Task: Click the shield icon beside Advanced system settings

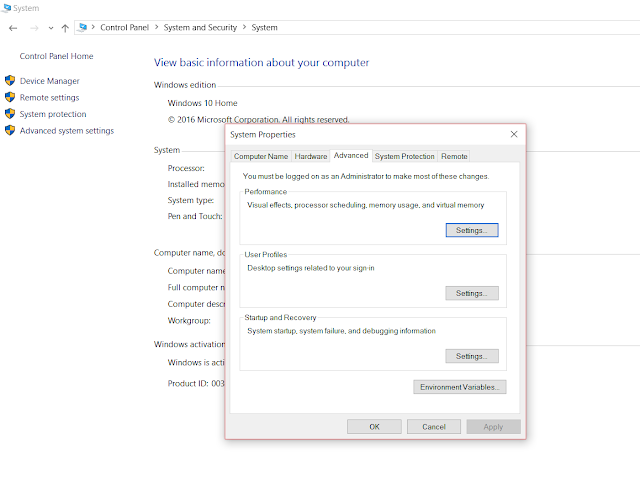Action: click(10, 130)
